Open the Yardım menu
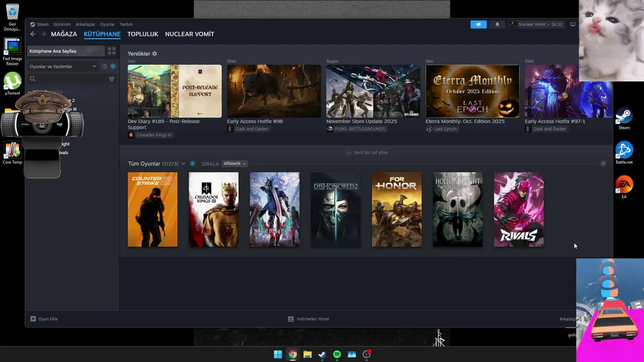Viewport: 644px width, 362px height. [126, 24]
